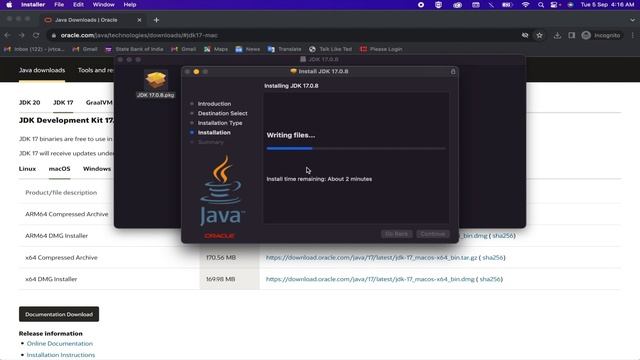The width and height of the screenshot is (640, 360).
Task: Select the Java downloads page tab
Action: point(42,70)
